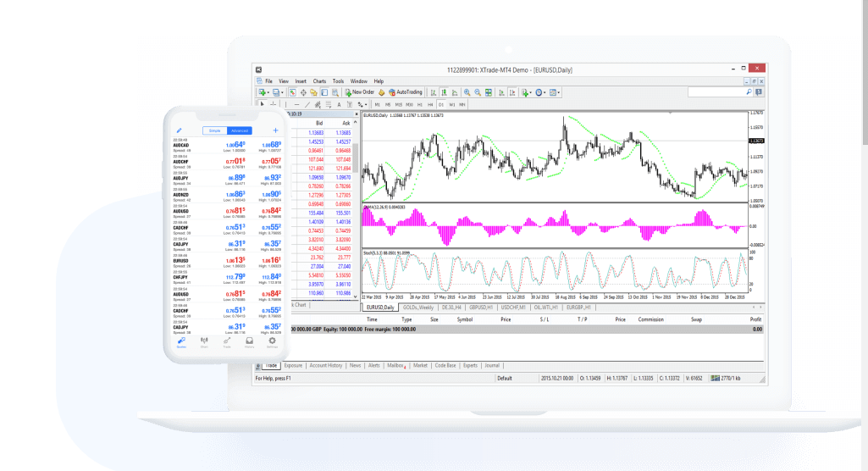Select Advanced view mode on phone
The height and width of the screenshot is (471, 868).
click(x=240, y=130)
